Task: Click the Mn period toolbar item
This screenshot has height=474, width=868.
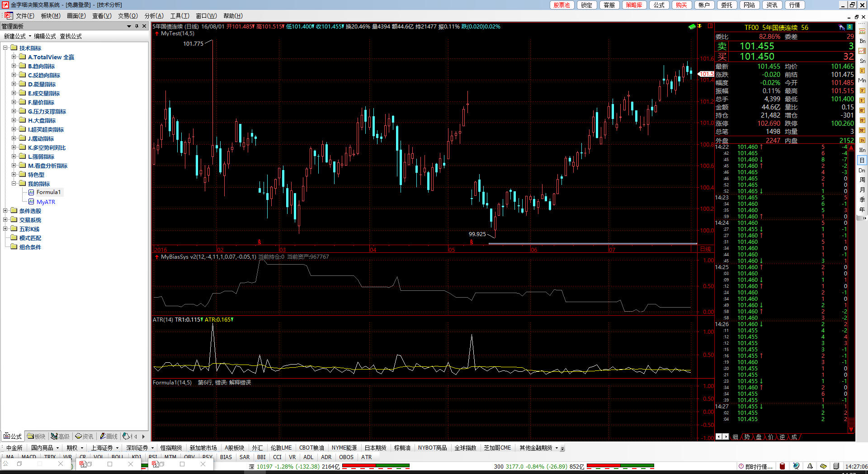Action: (x=862, y=80)
